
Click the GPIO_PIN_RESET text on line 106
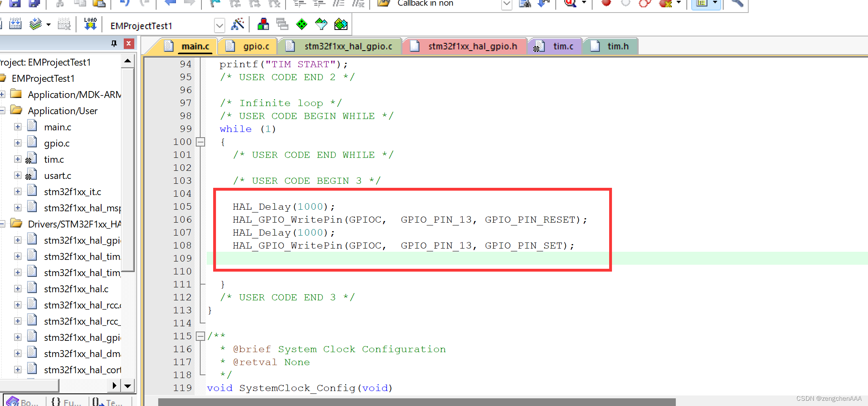[530, 220]
